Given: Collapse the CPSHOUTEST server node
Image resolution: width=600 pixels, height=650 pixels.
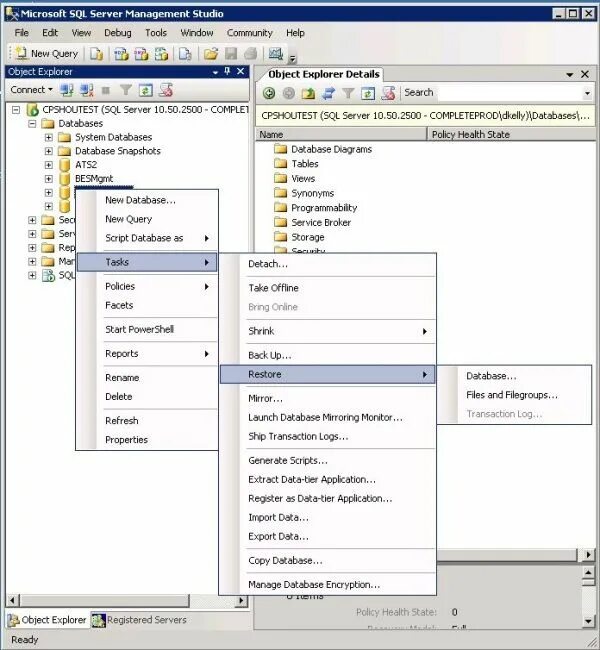Looking at the screenshot, I should coord(16,110).
